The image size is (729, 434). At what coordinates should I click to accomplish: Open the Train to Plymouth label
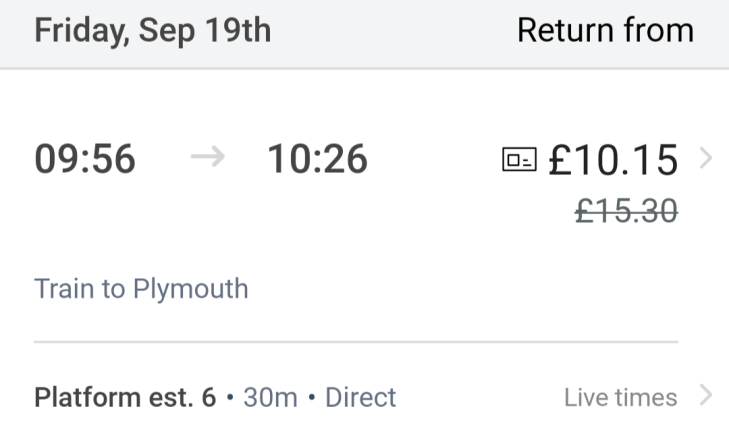click(x=141, y=289)
